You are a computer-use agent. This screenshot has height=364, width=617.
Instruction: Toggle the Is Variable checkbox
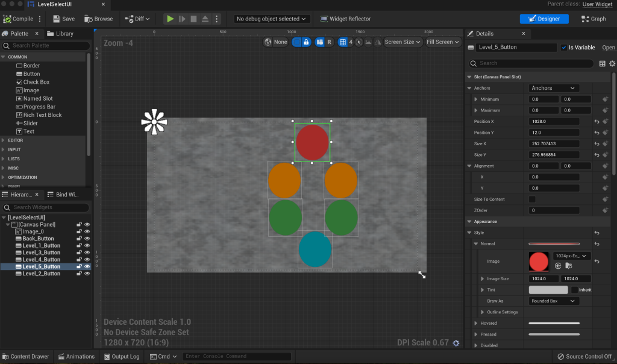coord(564,48)
